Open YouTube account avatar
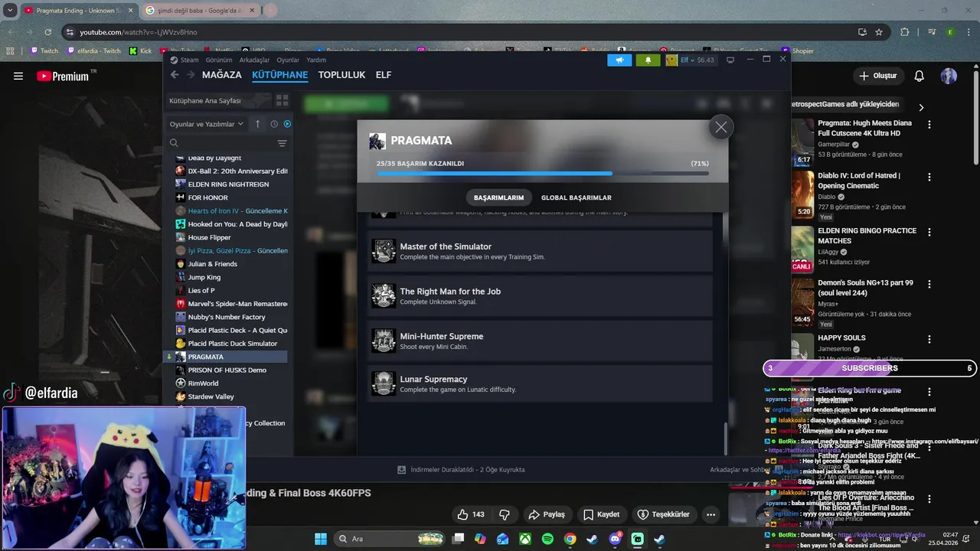The width and height of the screenshot is (980, 551). pos(949,76)
